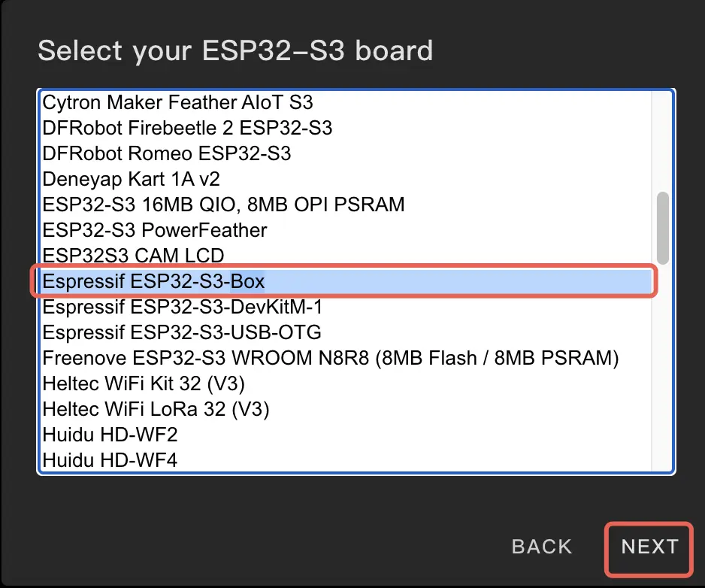This screenshot has width=705, height=588.
Task: Select Heltec WiFi LoRa 32 (V3)
Action: click(x=156, y=409)
